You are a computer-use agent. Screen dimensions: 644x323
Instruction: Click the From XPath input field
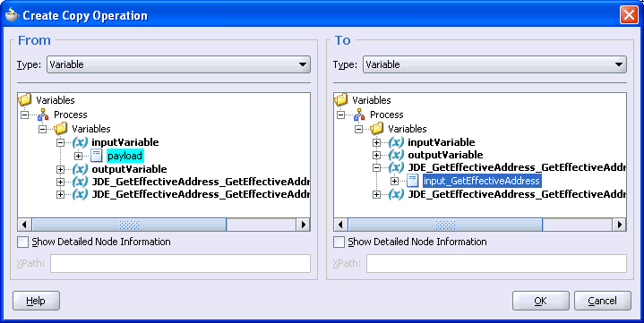(x=180, y=263)
